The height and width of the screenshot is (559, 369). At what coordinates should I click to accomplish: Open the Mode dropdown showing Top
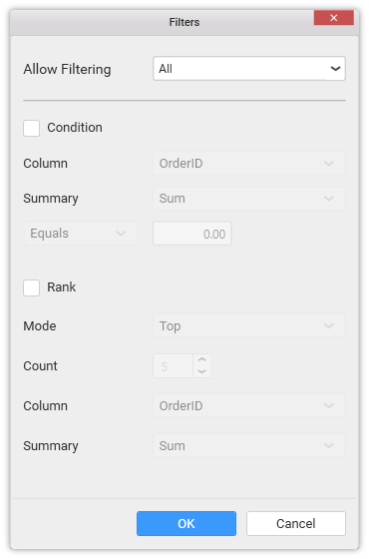point(249,326)
